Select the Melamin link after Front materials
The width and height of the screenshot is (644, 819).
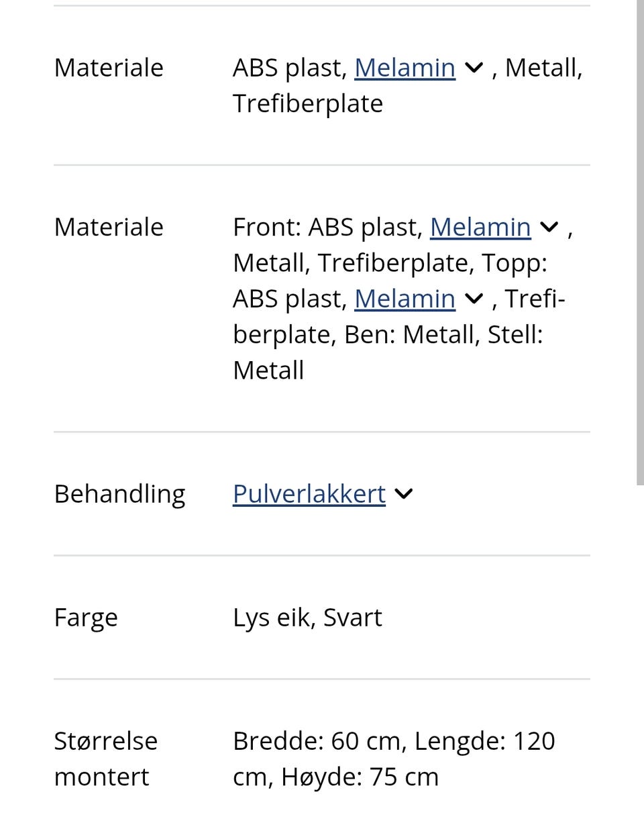pyautogui.click(x=480, y=227)
